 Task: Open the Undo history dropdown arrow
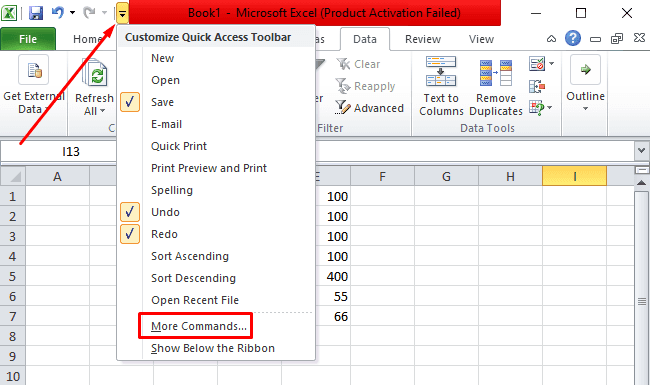point(73,13)
